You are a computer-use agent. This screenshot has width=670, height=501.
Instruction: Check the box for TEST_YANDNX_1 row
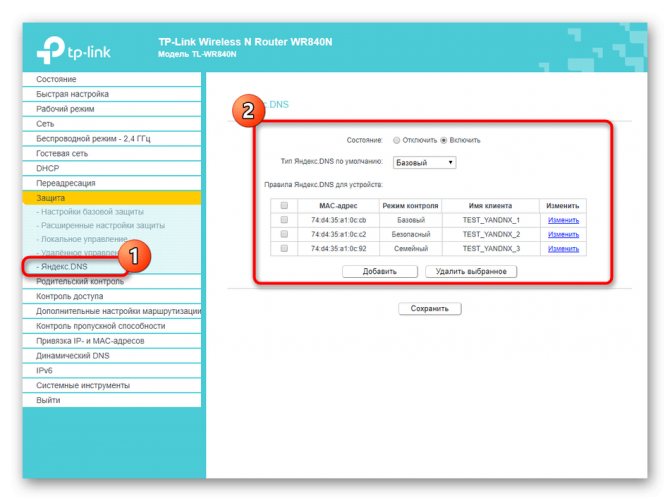coord(284,220)
